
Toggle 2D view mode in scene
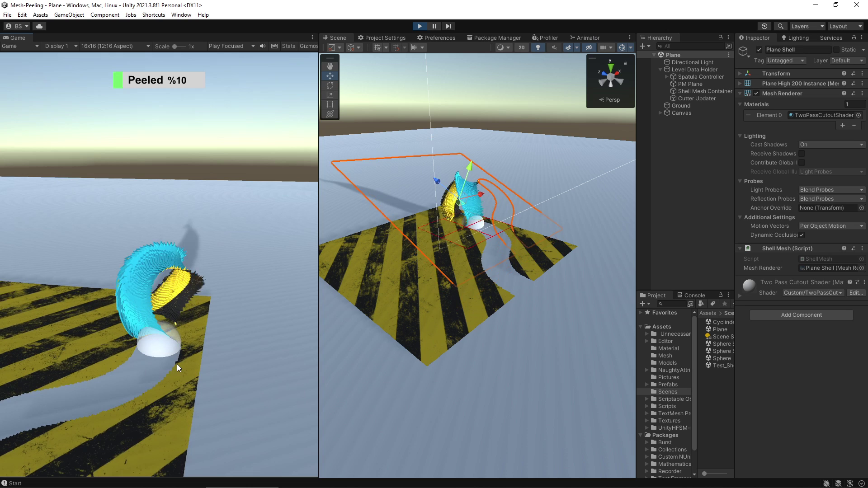pyautogui.click(x=521, y=47)
